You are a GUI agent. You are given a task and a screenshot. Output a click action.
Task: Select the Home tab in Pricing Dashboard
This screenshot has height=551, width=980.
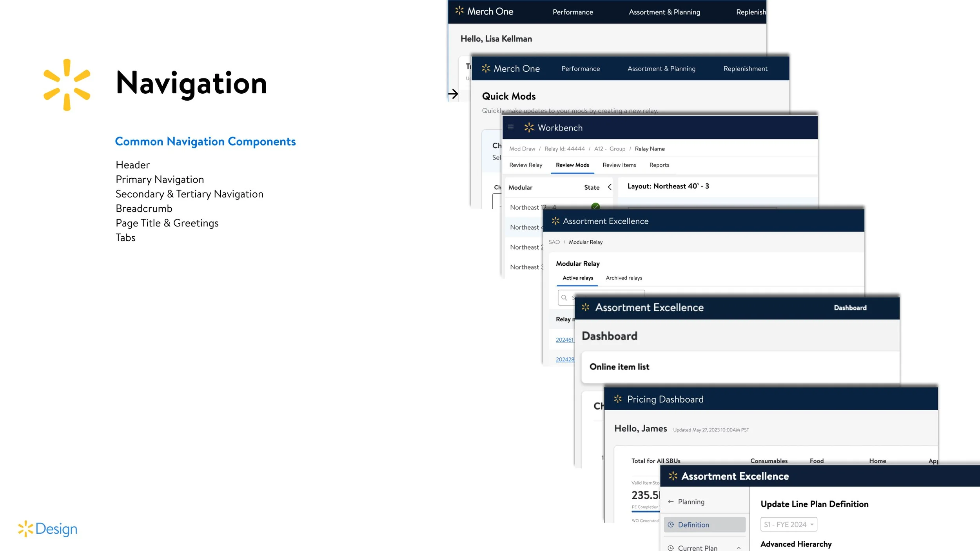click(x=877, y=461)
